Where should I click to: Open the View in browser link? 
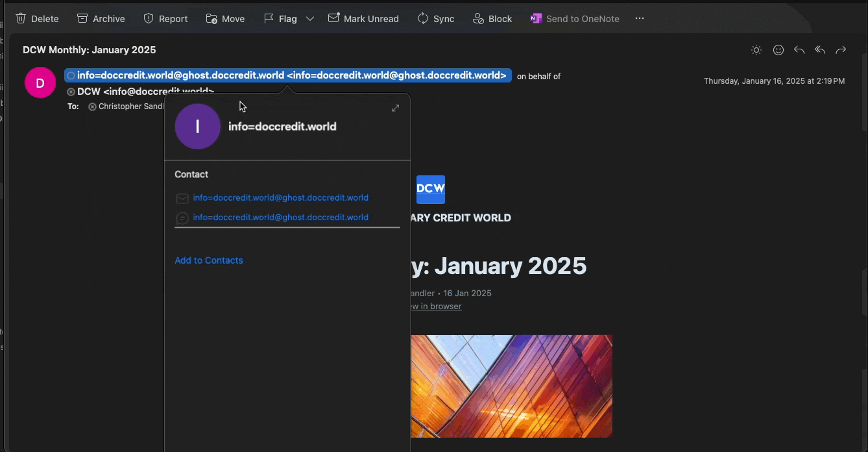pos(436,307)
